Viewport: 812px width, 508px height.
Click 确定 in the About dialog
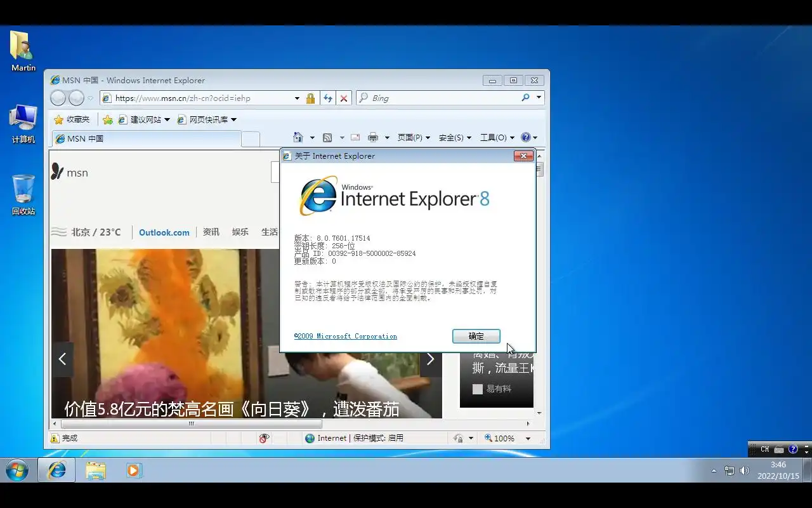pos(476,337)
